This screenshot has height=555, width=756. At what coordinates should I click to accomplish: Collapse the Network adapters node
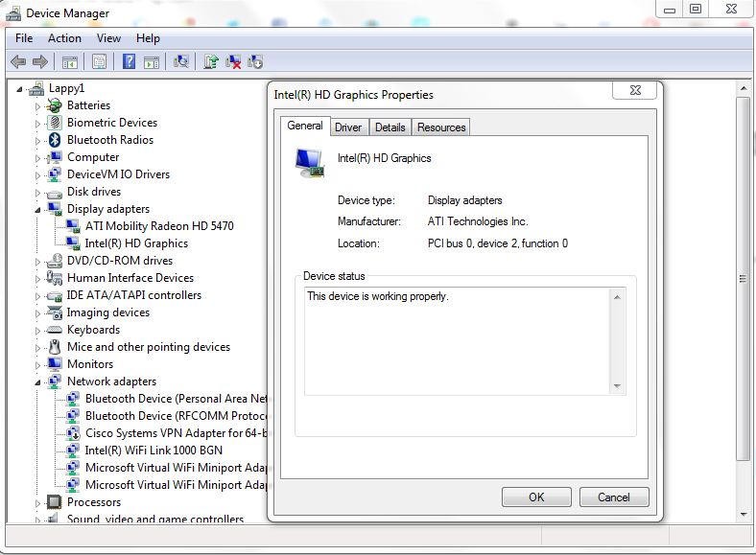(x=37, y=382)
